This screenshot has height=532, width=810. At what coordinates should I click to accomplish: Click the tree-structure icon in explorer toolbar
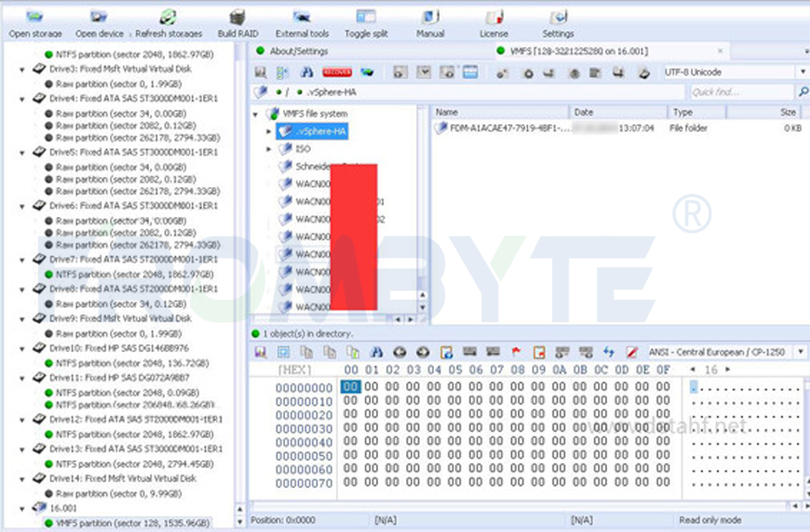point(283,73)
